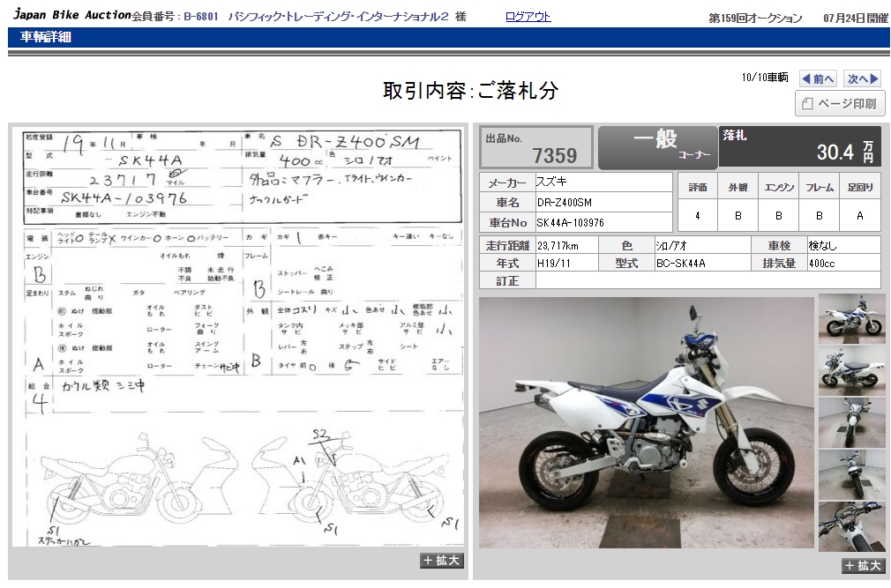Click the 第159回オークション text
This screenshot has width=891, height=588.
(755, 19)
